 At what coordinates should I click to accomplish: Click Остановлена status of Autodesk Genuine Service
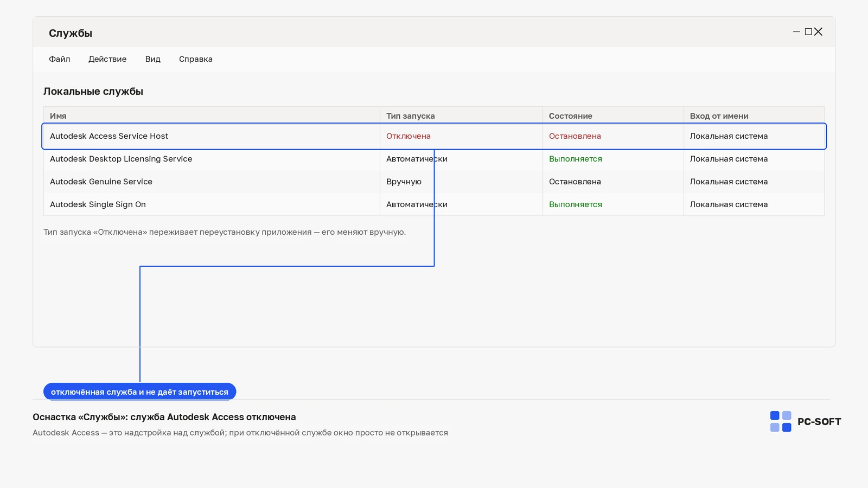coord(575,182)
